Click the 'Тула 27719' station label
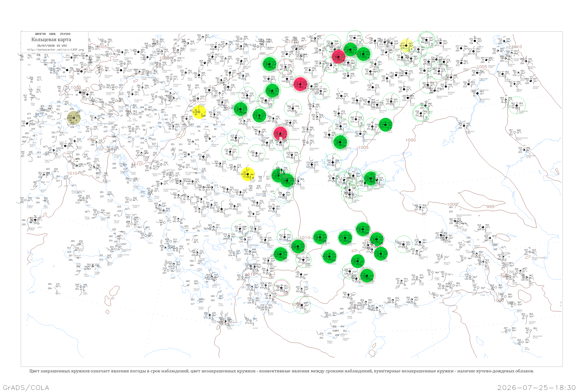Screen dimensions: 588x392 click(390, 59)
